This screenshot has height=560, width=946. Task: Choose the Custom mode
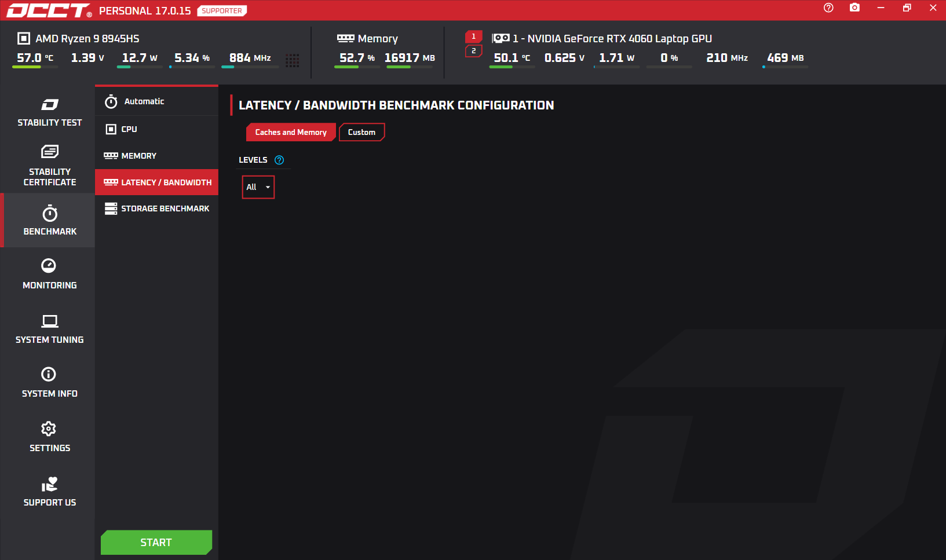coord(361,132)
